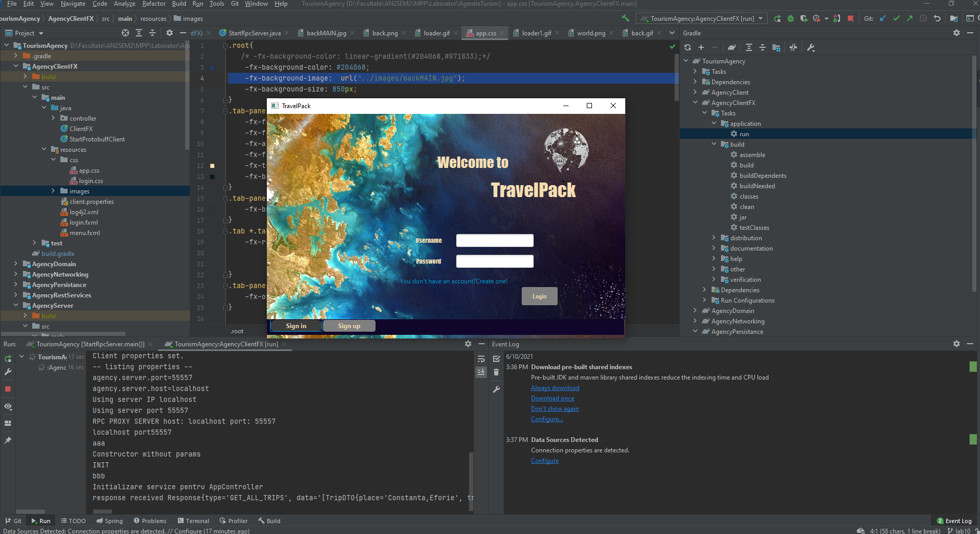Pin the Run tool window with pin icon
Image resolution: width=980 pixels, height=534 pixels.
pyautogui.click(x=8, y=440)
